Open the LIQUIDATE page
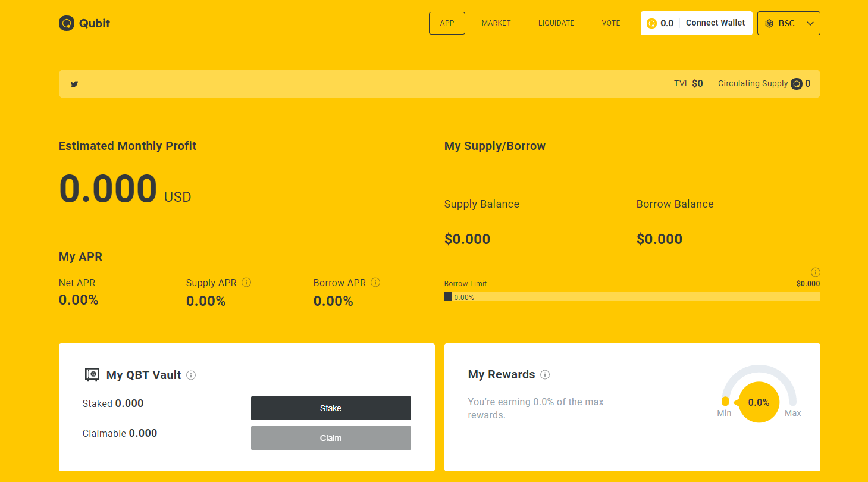 pyautogui.click(x=556, y=23)
